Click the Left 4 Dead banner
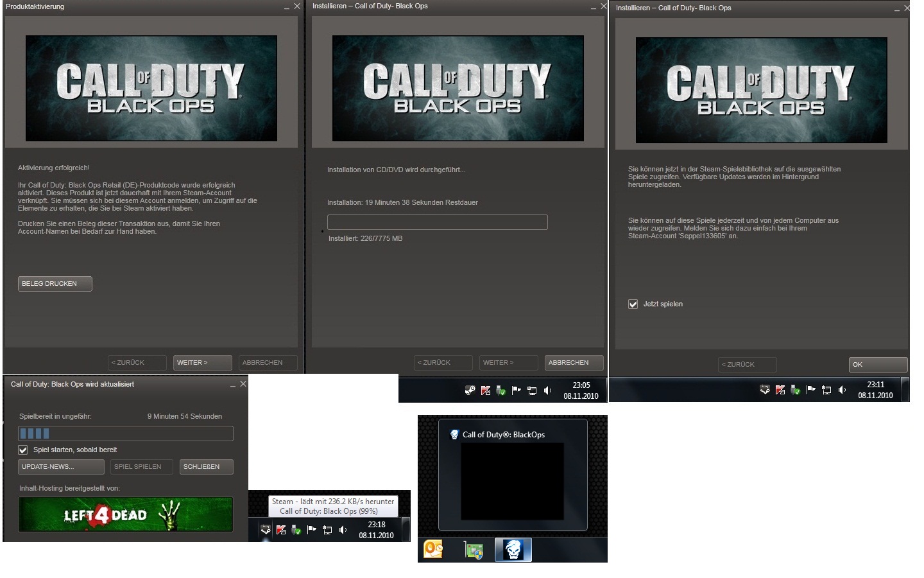This screenshot has width=924, height=578. 126,514
